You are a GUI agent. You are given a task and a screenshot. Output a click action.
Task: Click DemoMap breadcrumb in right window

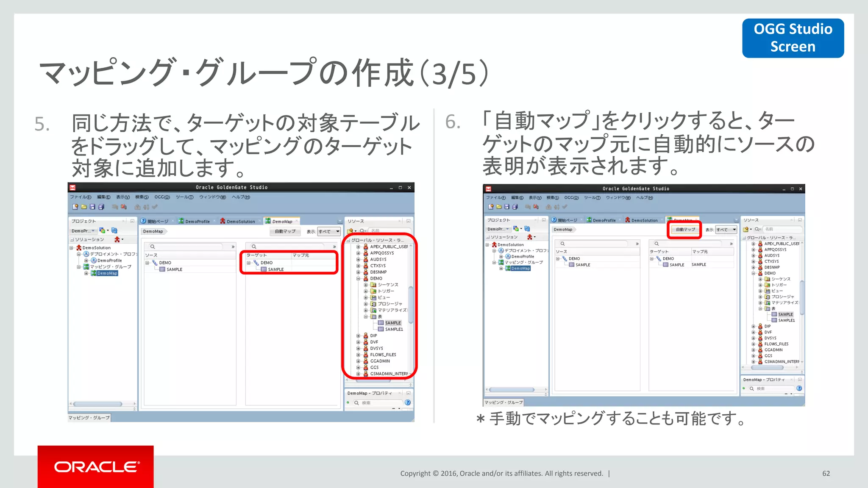[x=563, y=230]
